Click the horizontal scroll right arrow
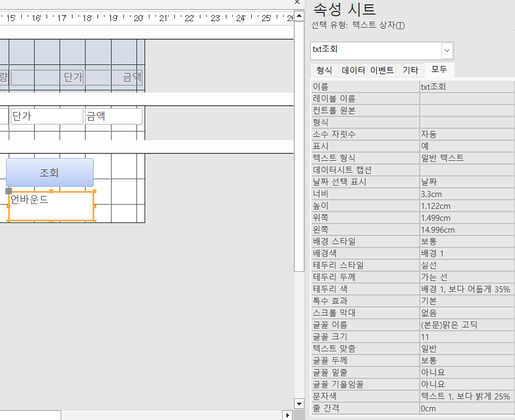 pyautogui.click(x=288, y=415)
